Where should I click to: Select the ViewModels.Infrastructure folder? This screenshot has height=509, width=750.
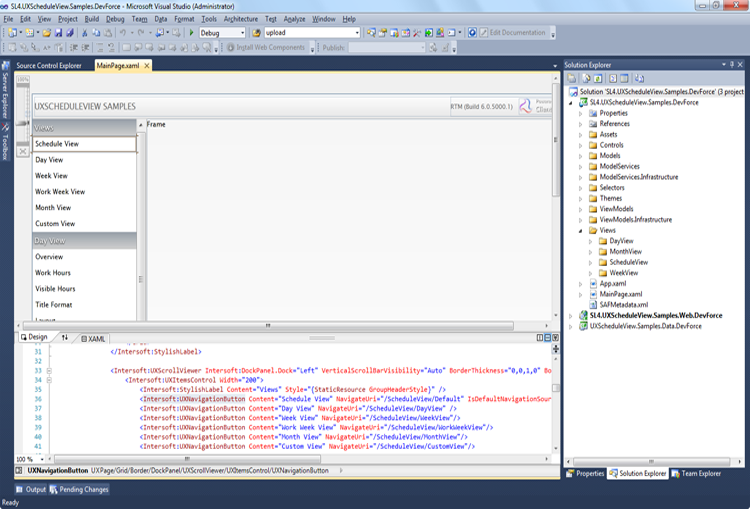tap(636, 220)
